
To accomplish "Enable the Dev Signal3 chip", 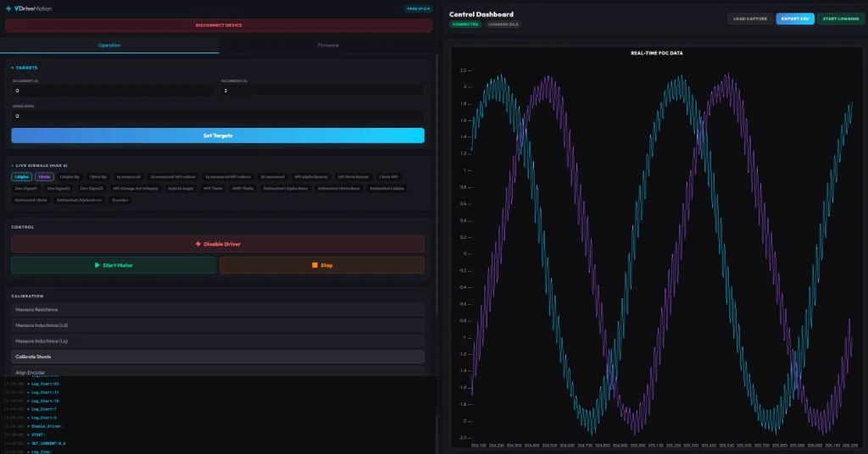I will pos(92,189).
